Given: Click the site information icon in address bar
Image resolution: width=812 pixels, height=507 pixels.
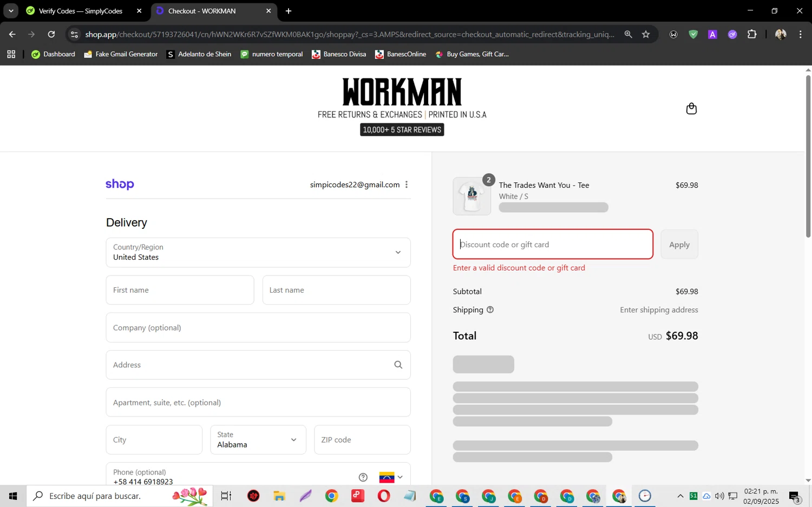Looking at the screenshot, I should pyautogui.click(x=75, y=34).
